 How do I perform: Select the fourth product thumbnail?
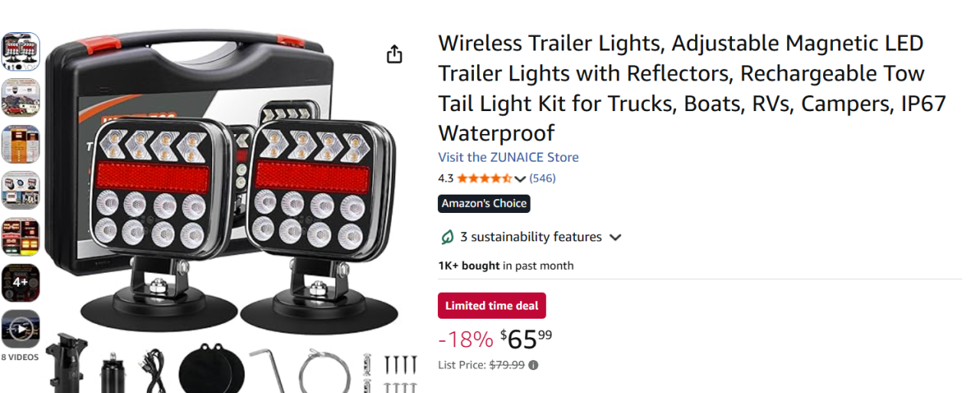(x=21, y=190)
